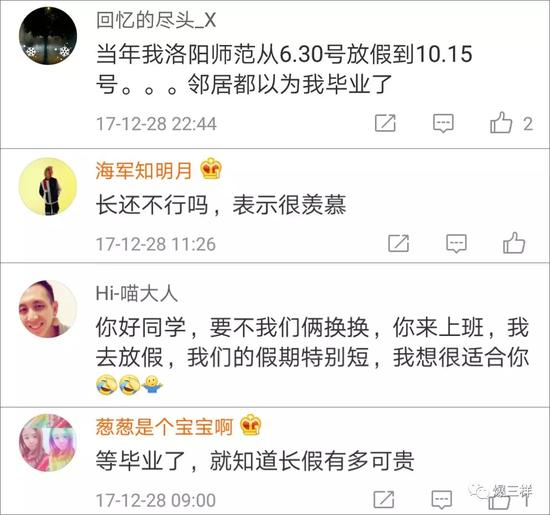Open the username 回忆的尽头_X
Screen dimensions: 550x515
(x=156, y=20)
